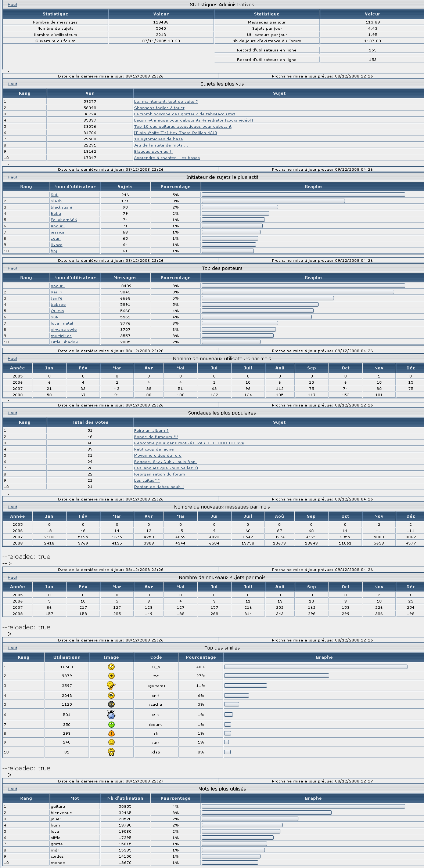Open "Jeu de la suite de mots" topic
Screen dimensions: 424x868
pyautogui.click(x=161, y=145)
